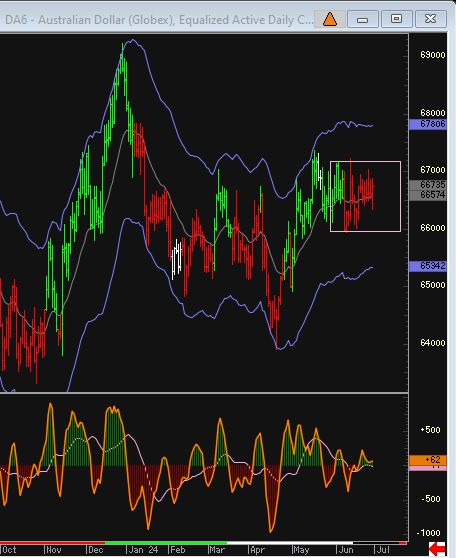Click the DA6 Australian Dollar title bar
Viewport: 456px width, 558px height.
click(x=159, y=20)
